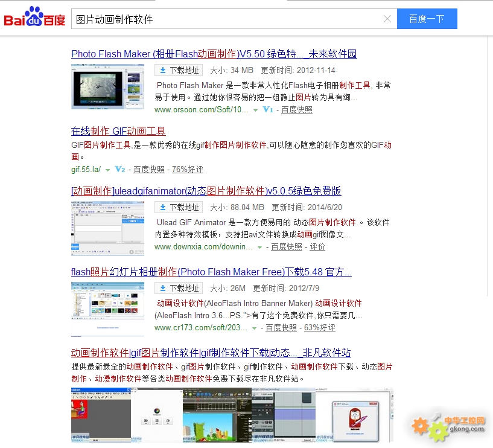Expand the dropdown arrow next to gif.55.la
The height and width of the screenshot is (448, 493).
(107, 170)
